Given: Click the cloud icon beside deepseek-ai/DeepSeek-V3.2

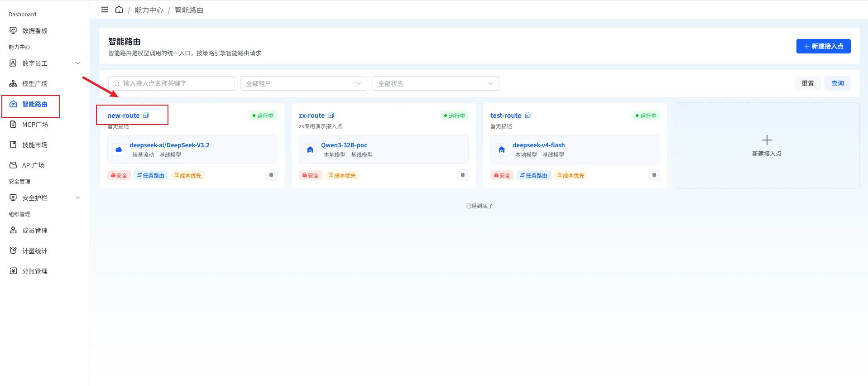Looking at the screenshot, I should pyautogui.click(x=119, y=150).
